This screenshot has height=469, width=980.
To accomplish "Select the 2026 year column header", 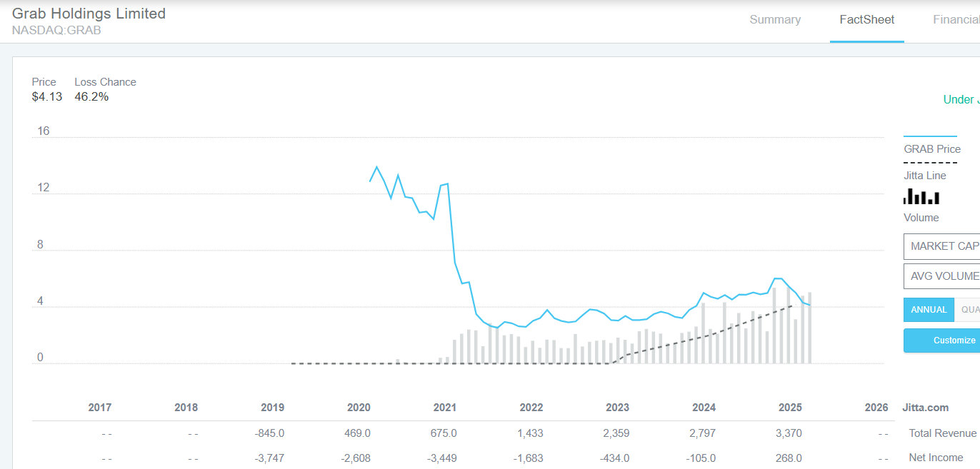I will [x=876, y=408].
